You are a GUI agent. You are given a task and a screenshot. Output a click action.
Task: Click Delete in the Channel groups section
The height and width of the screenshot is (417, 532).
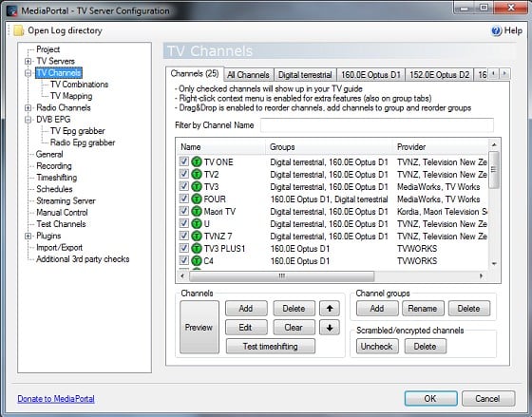(x=469, y=309)
